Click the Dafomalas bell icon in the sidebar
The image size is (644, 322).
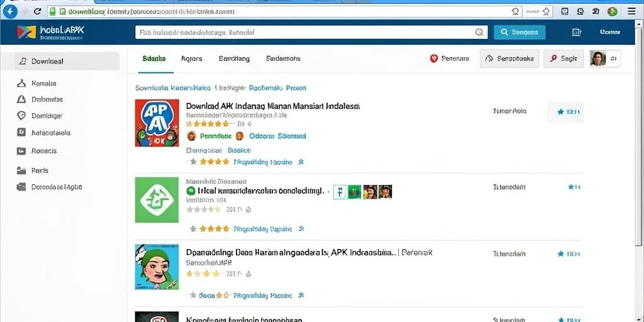point(21,99)
